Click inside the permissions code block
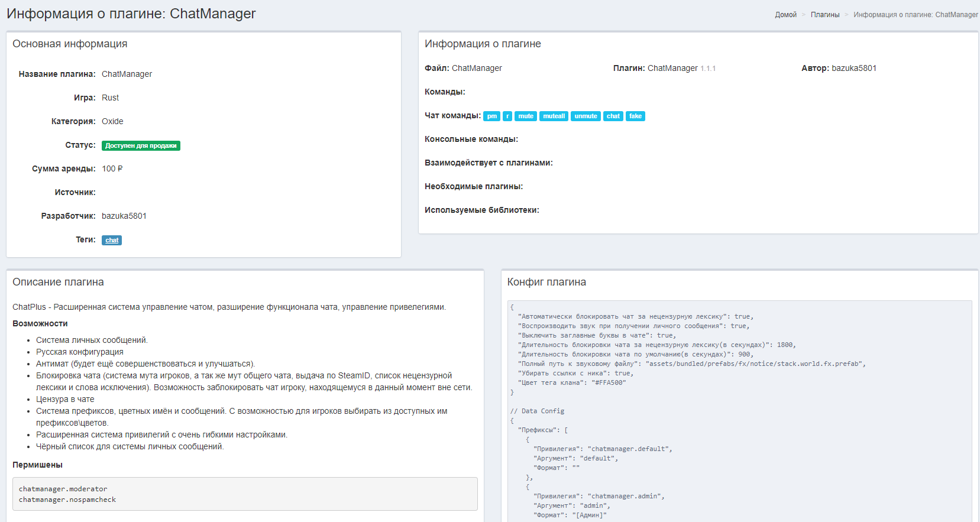Image resolution: width=980 pixels, height=522 pixels. 245,494
